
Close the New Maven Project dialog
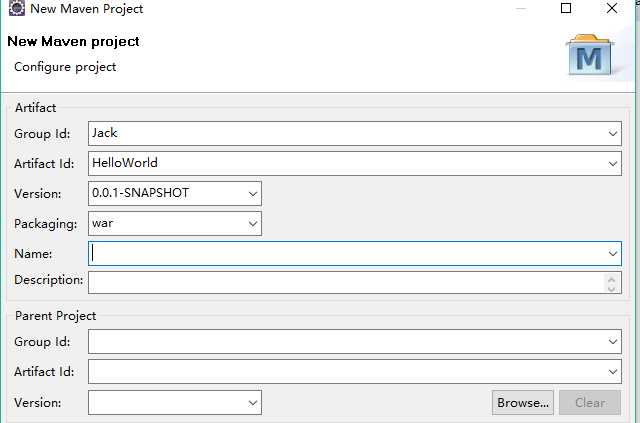click(612, 8)
